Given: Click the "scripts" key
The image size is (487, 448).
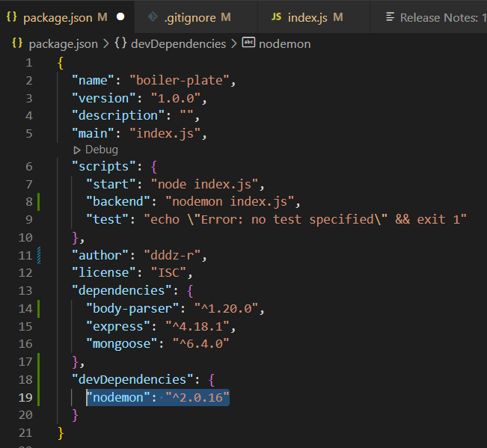Looking at the screenshot, I should click(104, 167).
